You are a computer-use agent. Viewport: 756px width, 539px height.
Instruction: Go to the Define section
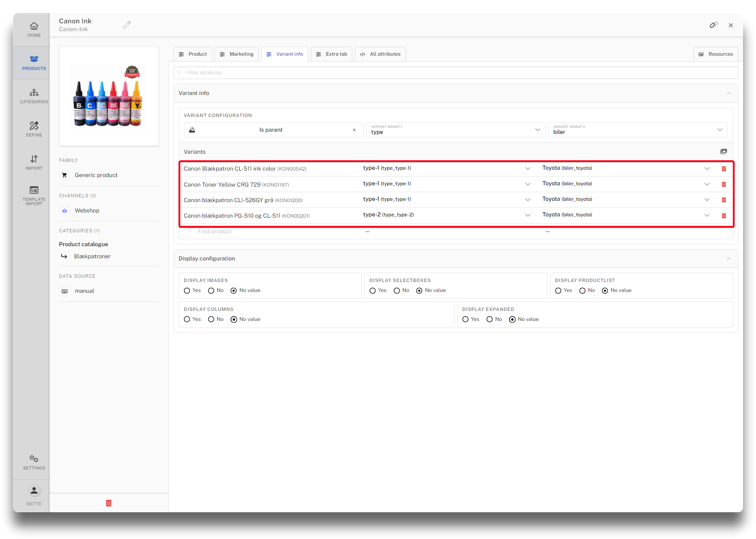(x=34, y=129)
